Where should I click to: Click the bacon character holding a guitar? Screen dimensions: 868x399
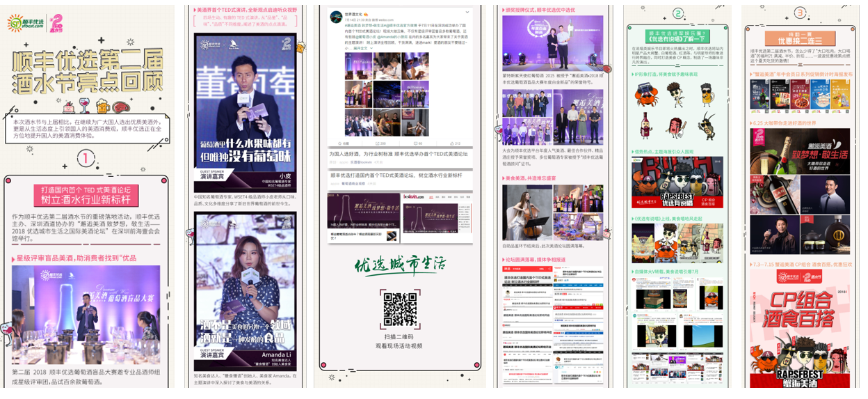[675, 126]
